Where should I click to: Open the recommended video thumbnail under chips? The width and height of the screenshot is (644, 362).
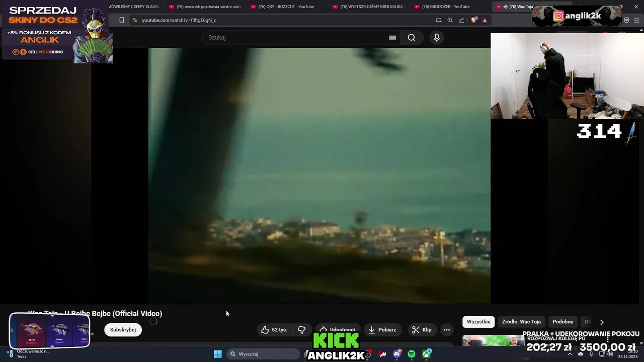[x=493, y=340]
